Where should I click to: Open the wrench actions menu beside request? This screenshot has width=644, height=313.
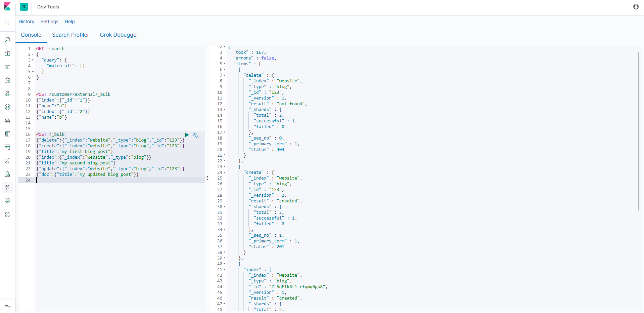click(x=196, y=135)
